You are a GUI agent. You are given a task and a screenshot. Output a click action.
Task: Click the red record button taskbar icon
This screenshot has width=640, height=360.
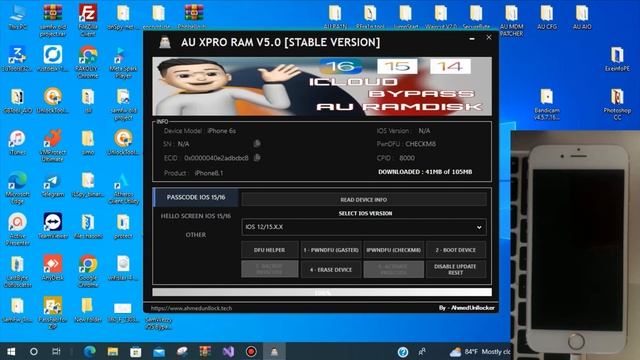tap(251, 351)
